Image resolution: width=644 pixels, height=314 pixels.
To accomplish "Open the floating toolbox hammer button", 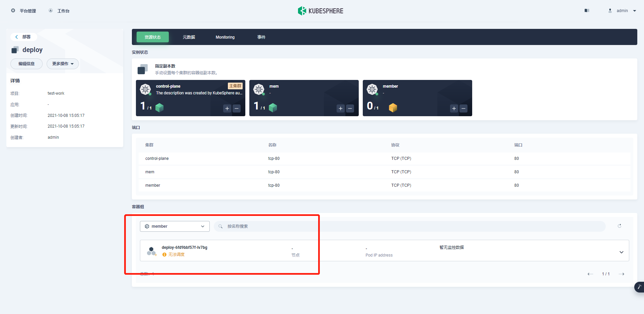I will (x=639, y=287).
